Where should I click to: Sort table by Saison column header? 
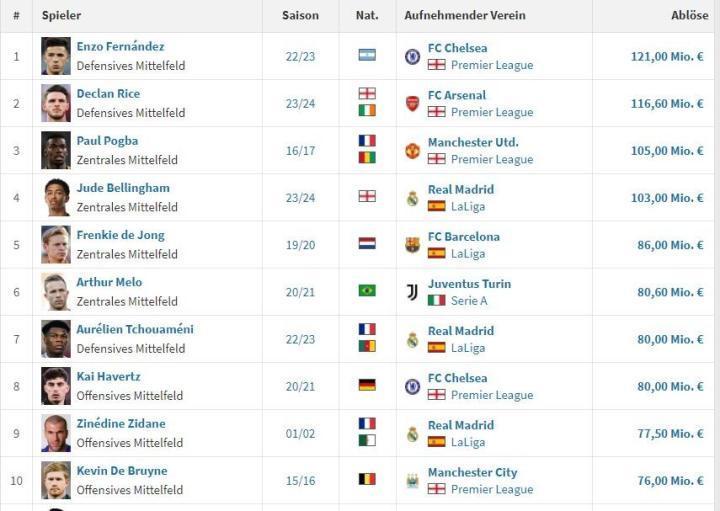click(x=300, y=16)
